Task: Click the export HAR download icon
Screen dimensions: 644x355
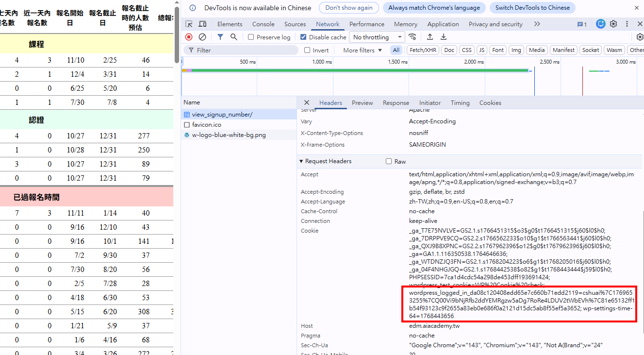Action: pos(444,37)
